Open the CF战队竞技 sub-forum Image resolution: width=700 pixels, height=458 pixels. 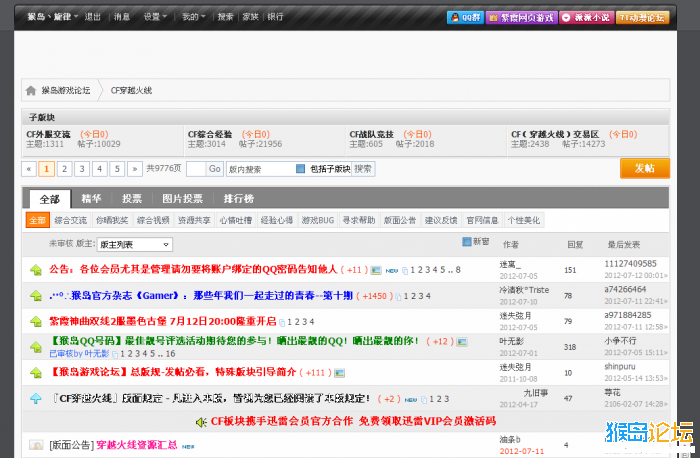click(371, 134)
